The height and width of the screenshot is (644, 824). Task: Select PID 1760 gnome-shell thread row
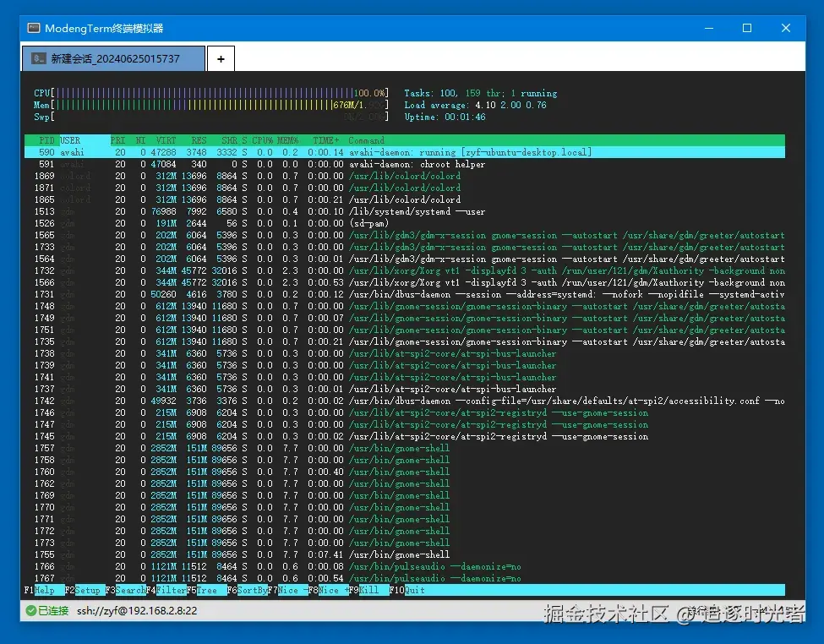point(405,472)
